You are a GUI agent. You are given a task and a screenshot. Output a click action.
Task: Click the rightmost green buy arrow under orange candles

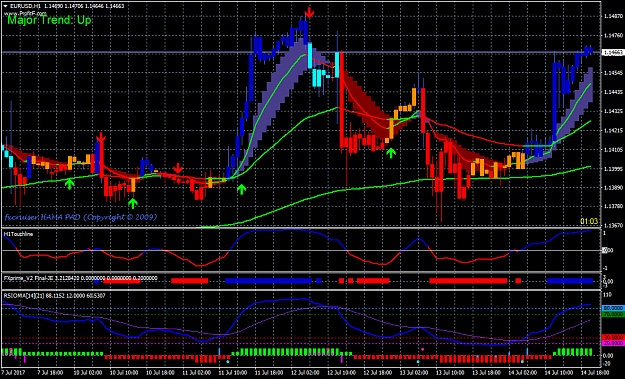[x=391, y=153]
